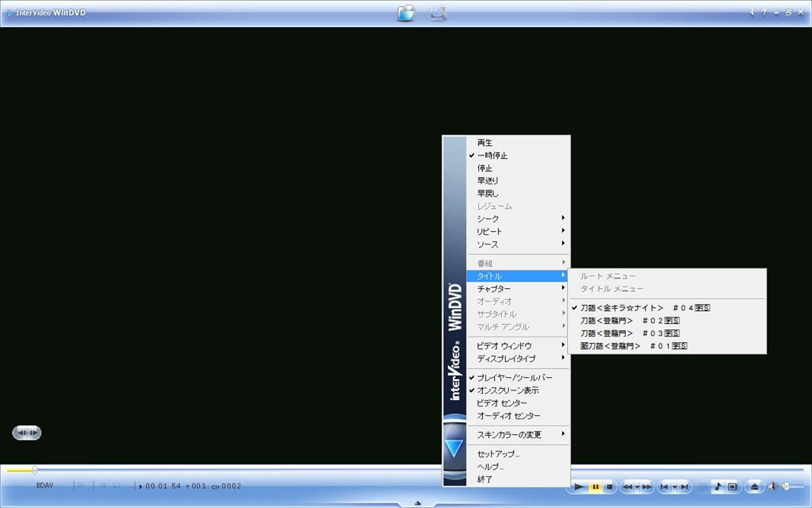Click the yellow Pause button

596,487
